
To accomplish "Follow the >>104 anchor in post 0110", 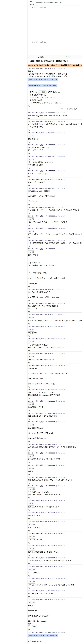I will tap(32, 582).
